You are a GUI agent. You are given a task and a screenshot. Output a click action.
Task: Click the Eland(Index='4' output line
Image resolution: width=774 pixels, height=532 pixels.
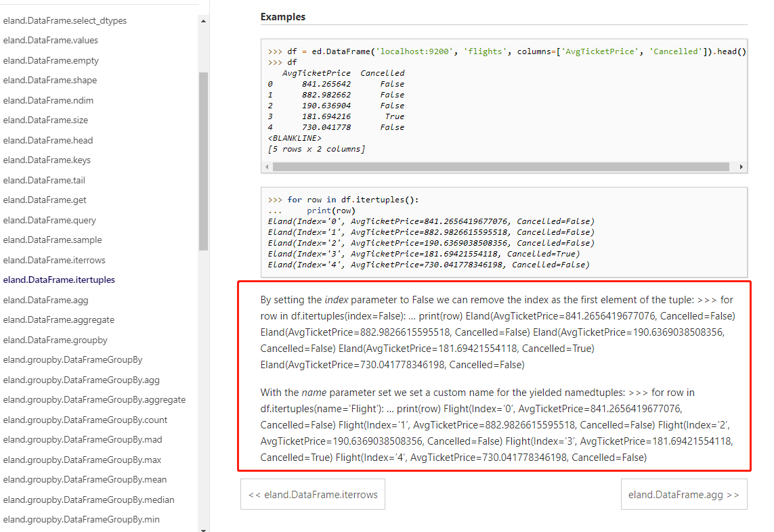pyautogui.click(x=429, y=265)
